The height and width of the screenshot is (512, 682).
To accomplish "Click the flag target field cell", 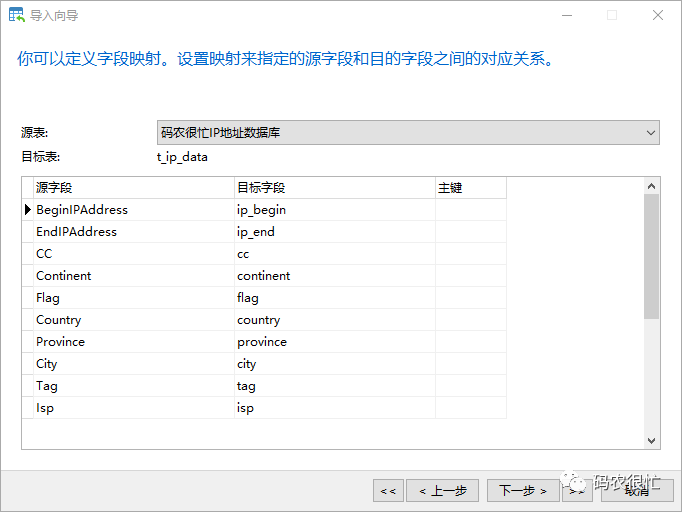I will (335, 298).
